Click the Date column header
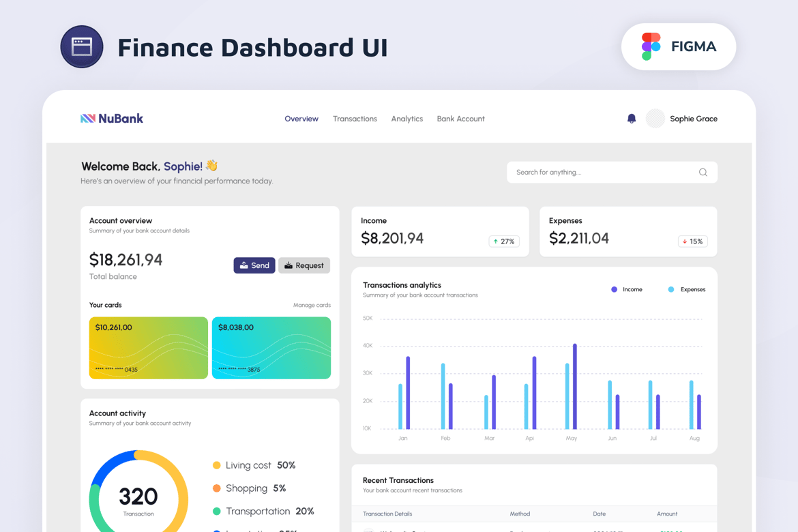The height and width of the screenshot is (532, 798). (599, 514)
